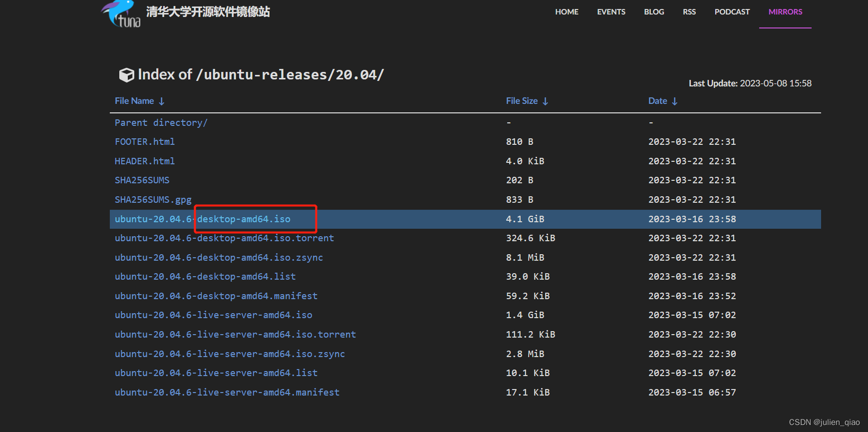The image size is (868, 432).
Task: Click the 59.2 KiB size cell
Action: (528, 296)
